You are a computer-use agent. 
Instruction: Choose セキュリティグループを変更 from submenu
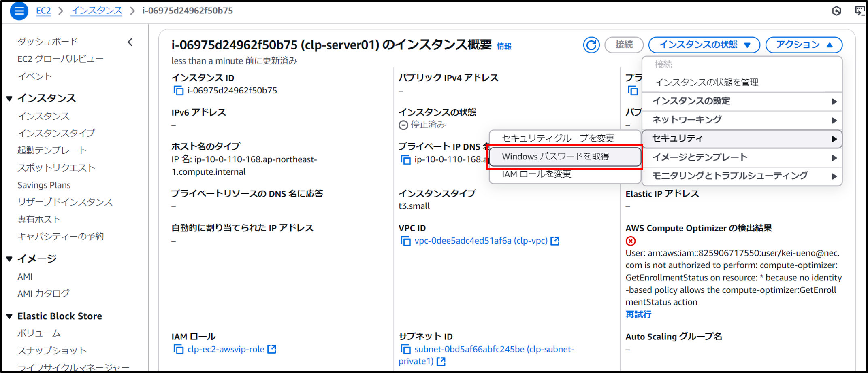tap(558, 138)
